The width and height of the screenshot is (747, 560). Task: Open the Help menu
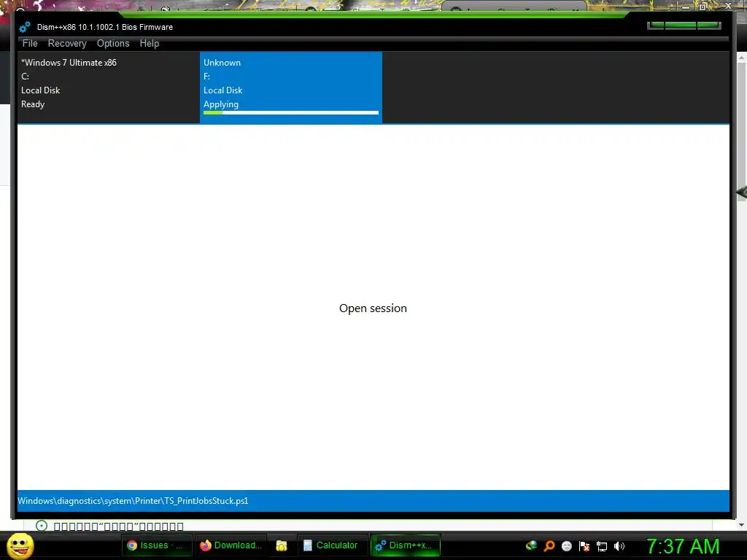pos(149,43)
